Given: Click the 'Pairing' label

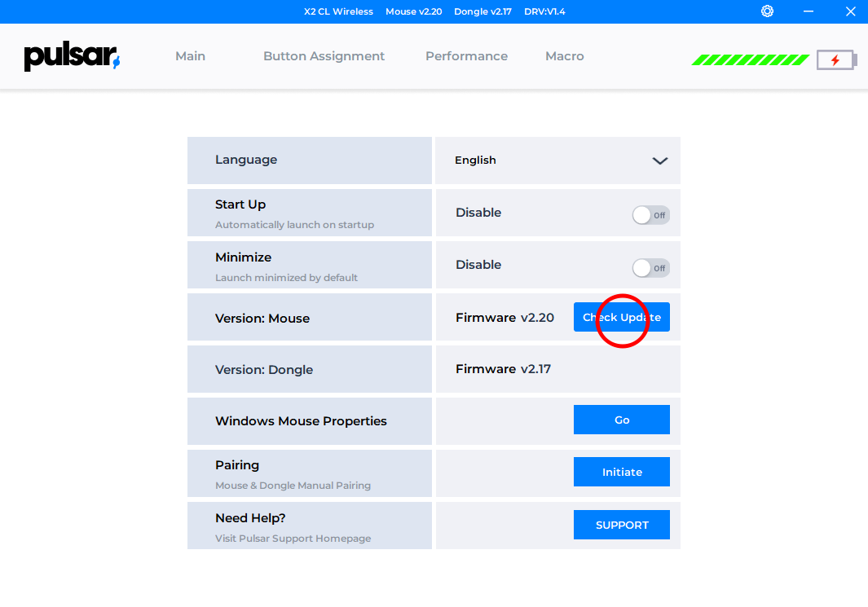Looking at the screenshot, I should click(x=237, y=465).
